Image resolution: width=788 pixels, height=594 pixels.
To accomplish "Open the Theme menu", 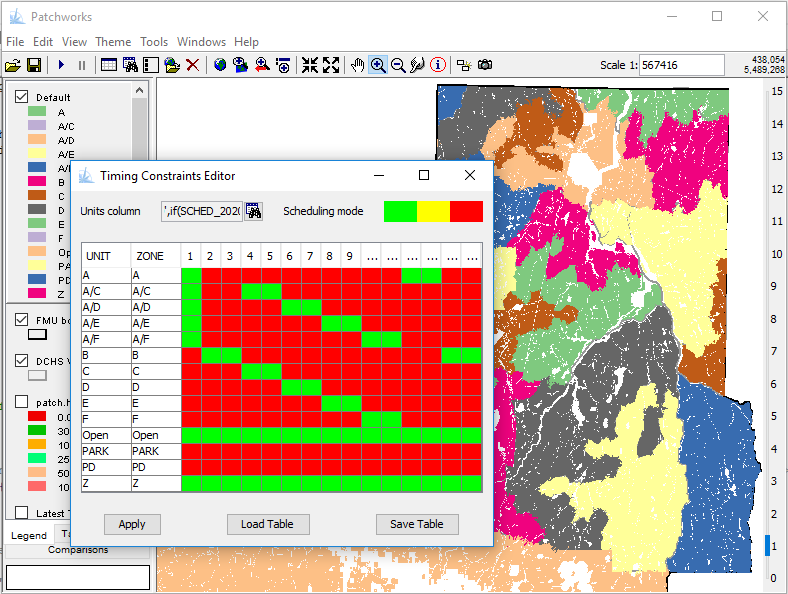I will tap(113, 42).
